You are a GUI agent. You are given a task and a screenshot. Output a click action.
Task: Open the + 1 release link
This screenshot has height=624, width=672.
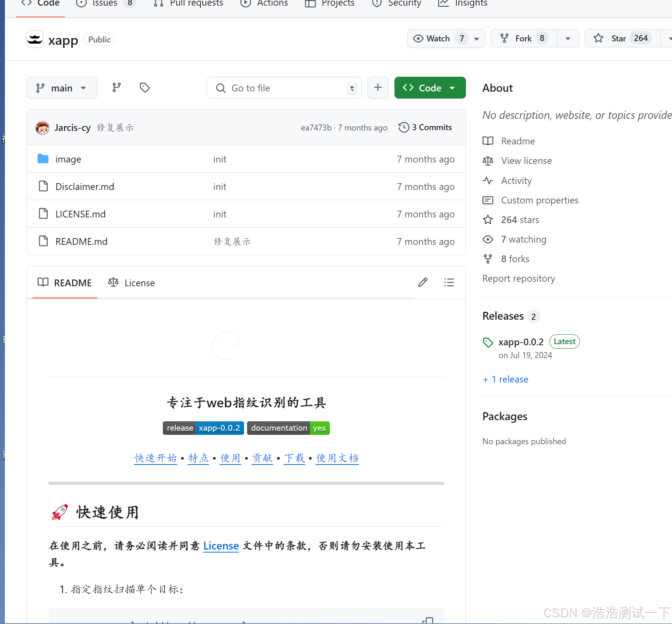pos(505,379)
